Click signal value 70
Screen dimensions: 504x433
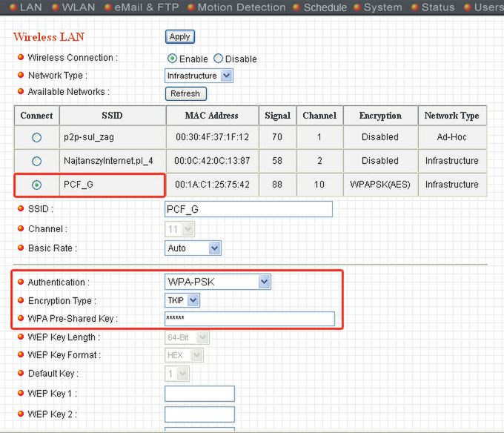[277, 137]
